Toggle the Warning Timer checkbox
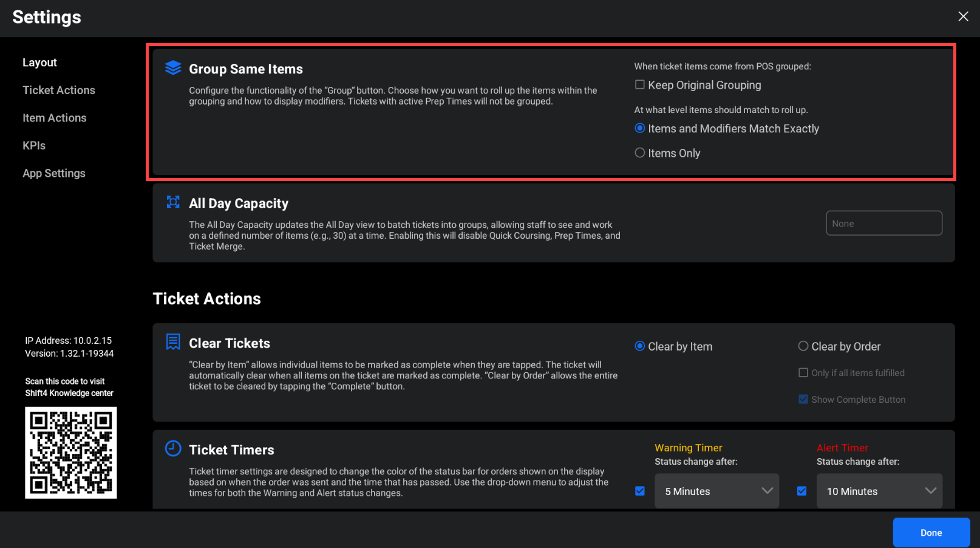 (640, 491)
